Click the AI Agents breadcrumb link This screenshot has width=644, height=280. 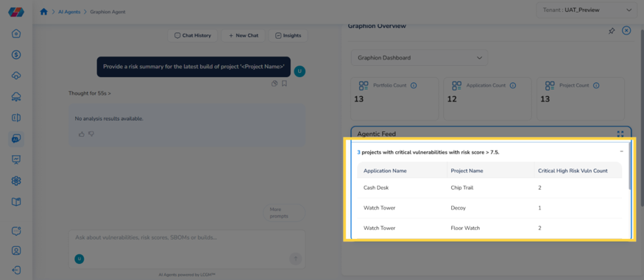69,12
